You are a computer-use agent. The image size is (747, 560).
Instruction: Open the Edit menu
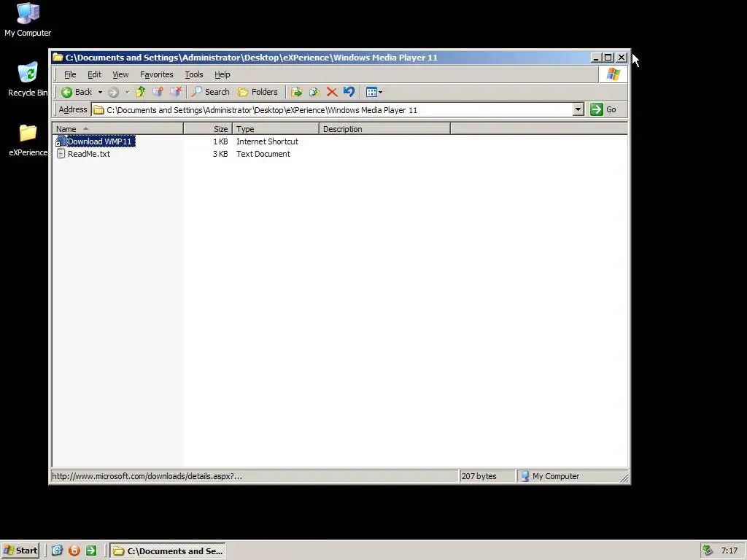(x=94, y=74)
